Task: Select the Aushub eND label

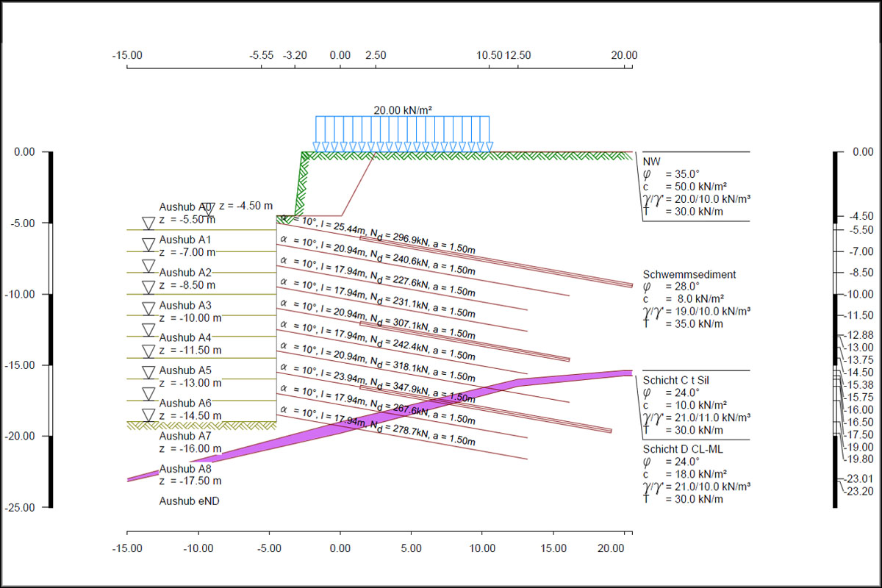Action: (x=189, y=501)
